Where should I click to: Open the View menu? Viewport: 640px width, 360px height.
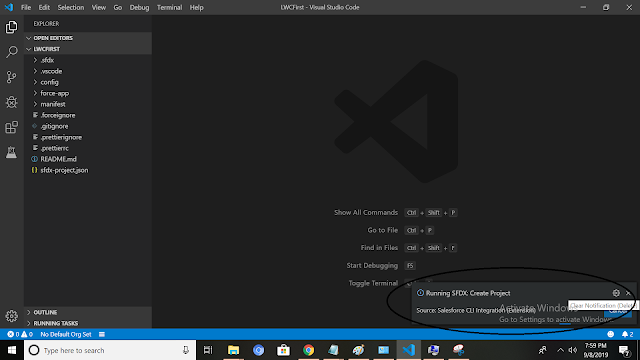click(98, 7)
